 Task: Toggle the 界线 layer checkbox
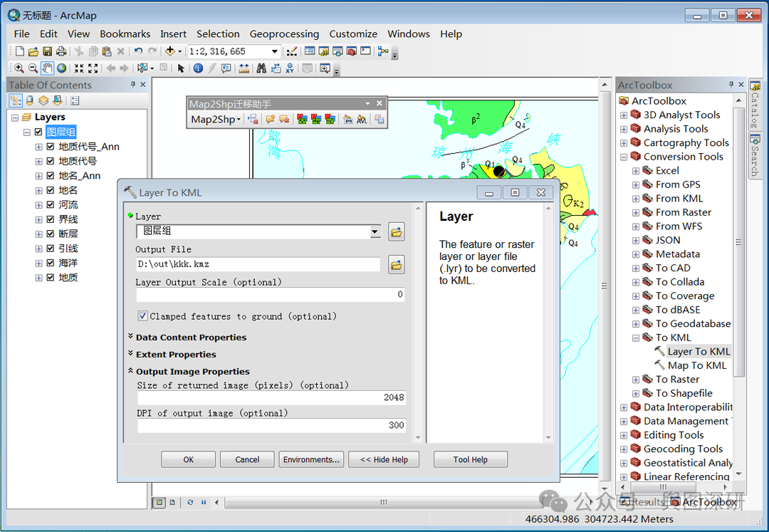[x=50, y=219]
